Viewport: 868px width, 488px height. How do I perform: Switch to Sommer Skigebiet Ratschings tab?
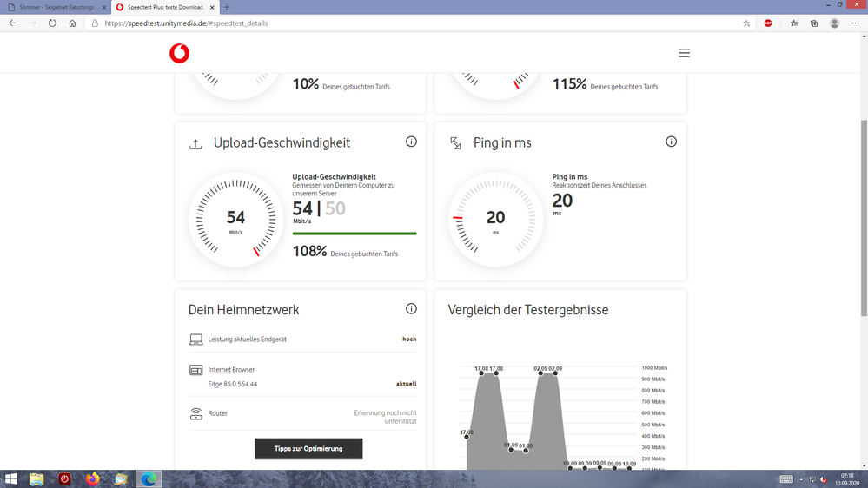[x=56, y=7]
